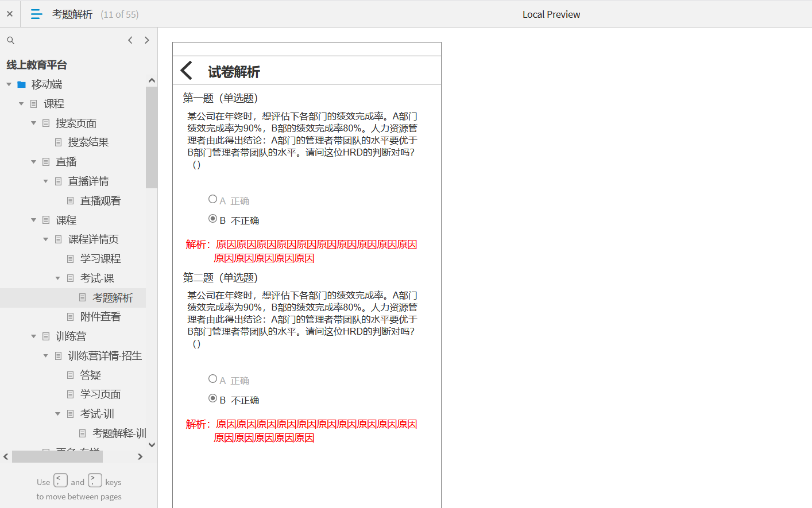This screenshot has width=812, height=508.
Task: Click page icon next to 学习页面
Action: click(x=71, y=394)
